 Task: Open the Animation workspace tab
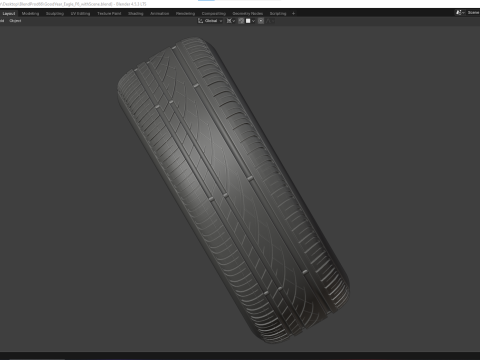159,14
